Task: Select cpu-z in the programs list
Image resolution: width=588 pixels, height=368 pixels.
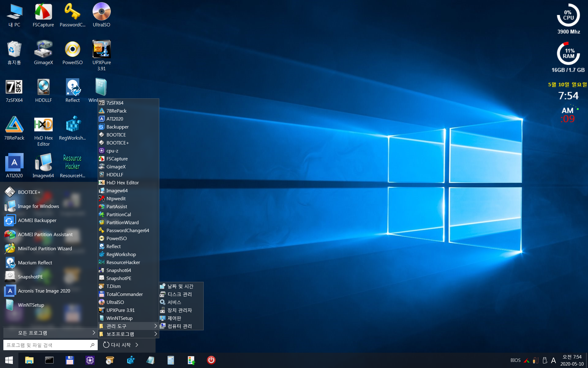Action: (128, 151)
